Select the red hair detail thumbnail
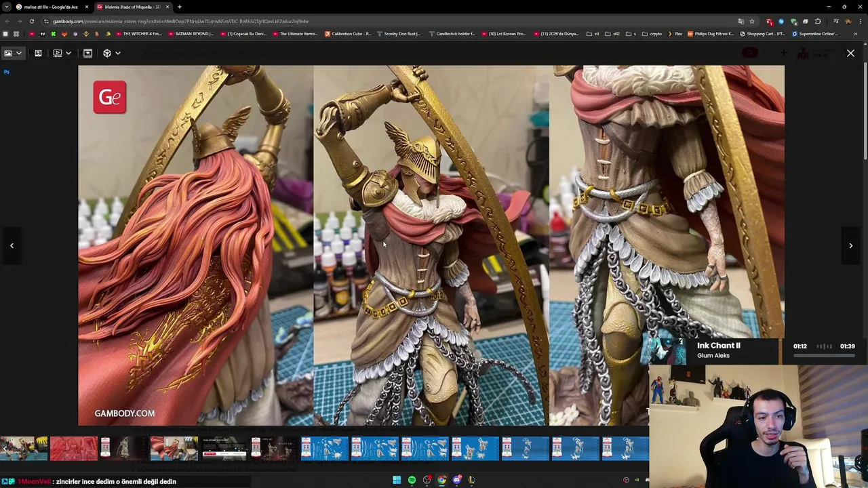The image size is (868, 488). point(74,449)
